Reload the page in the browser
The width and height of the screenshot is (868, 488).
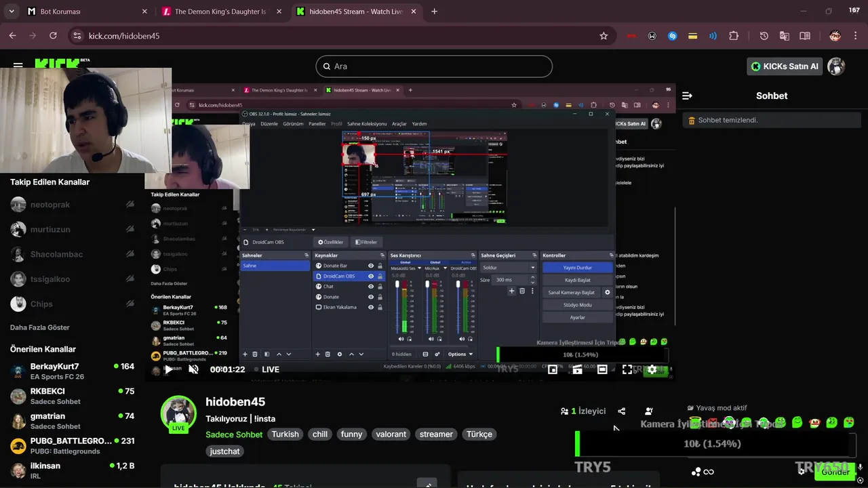[53, 36]
